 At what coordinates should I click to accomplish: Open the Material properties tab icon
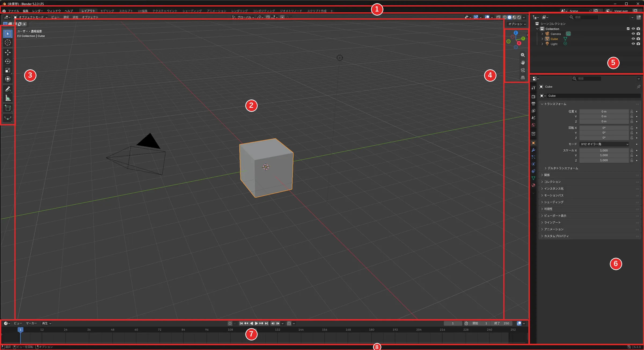click(533, 185)
